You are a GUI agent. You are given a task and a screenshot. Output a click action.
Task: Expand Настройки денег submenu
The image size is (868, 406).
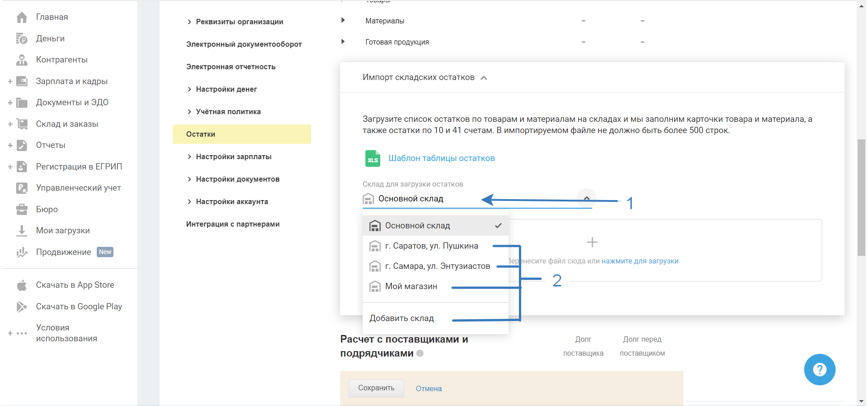pyautogui.click(x=189, y=89)
